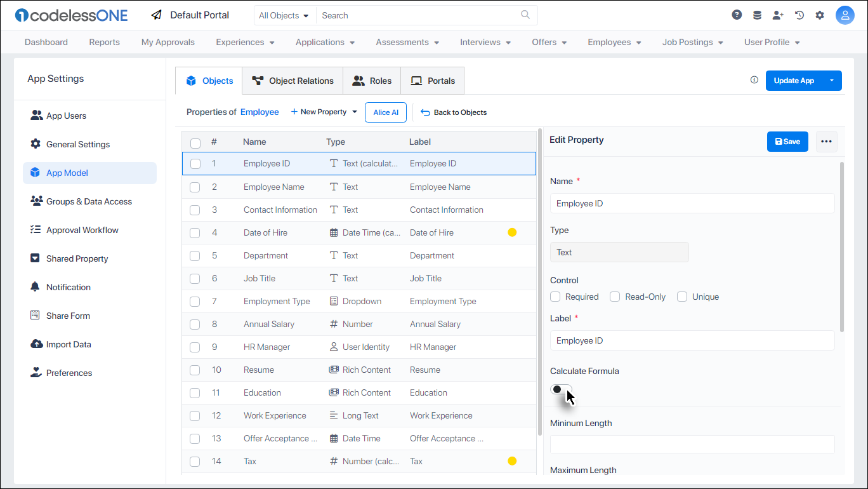This screenshot has width=868, height=489.
Task: Click the search magnifier icon
Action: coord(525,15)
